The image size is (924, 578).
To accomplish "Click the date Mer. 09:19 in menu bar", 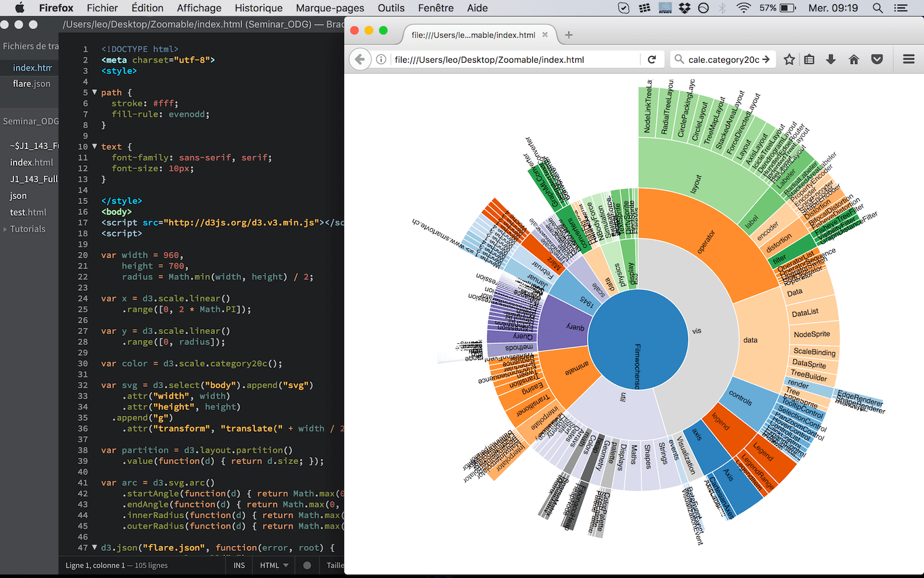I will 833,8.
